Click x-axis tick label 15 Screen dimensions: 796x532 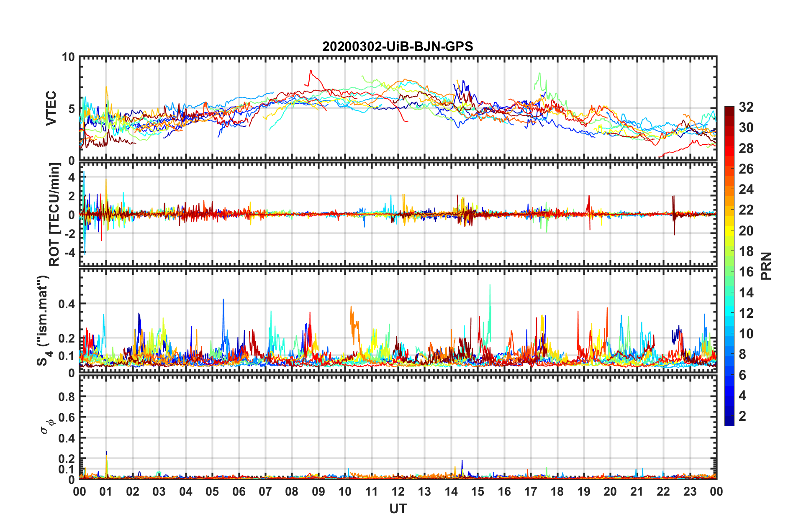click(478, 491)
